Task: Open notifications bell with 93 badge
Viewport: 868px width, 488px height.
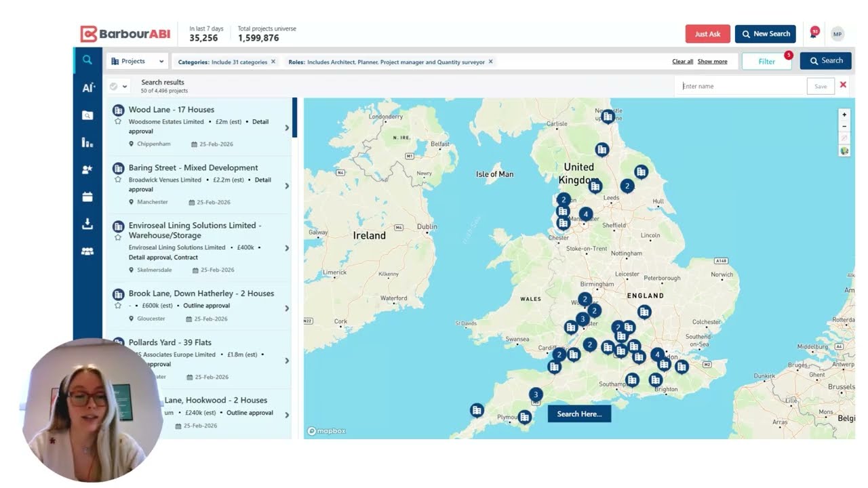Action: (813, 33)
